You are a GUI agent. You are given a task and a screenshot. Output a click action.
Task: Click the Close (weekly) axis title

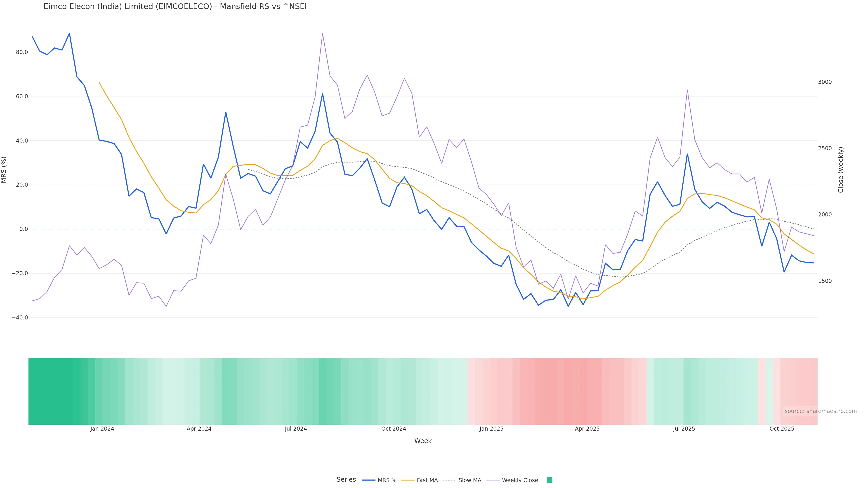coord(841,170)
